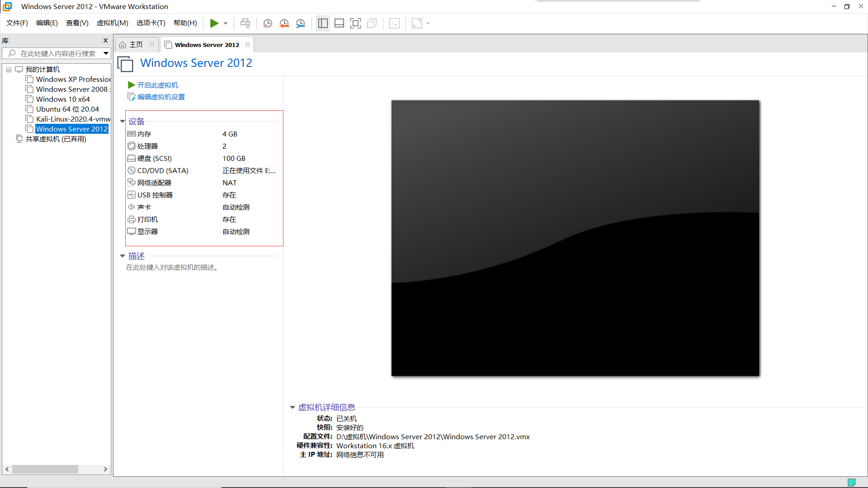Click the 显示器 display device icon
Screen dimensions: 868x488
132,231
